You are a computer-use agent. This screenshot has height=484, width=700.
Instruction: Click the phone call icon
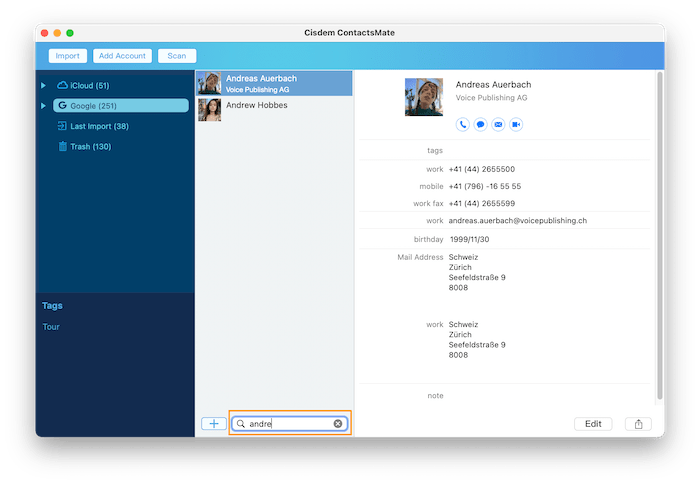[x=462, y=125]
